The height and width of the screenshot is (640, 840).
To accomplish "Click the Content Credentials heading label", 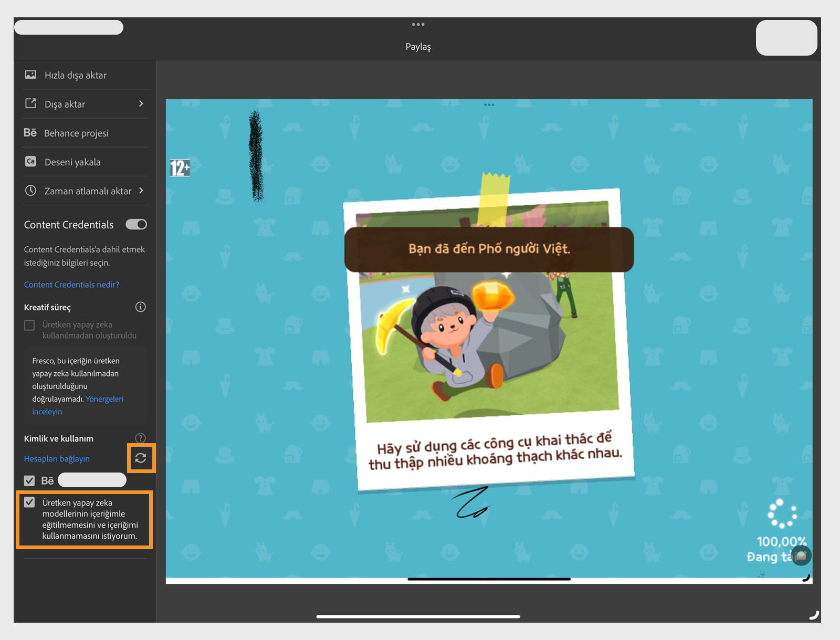I will (69, 224).
